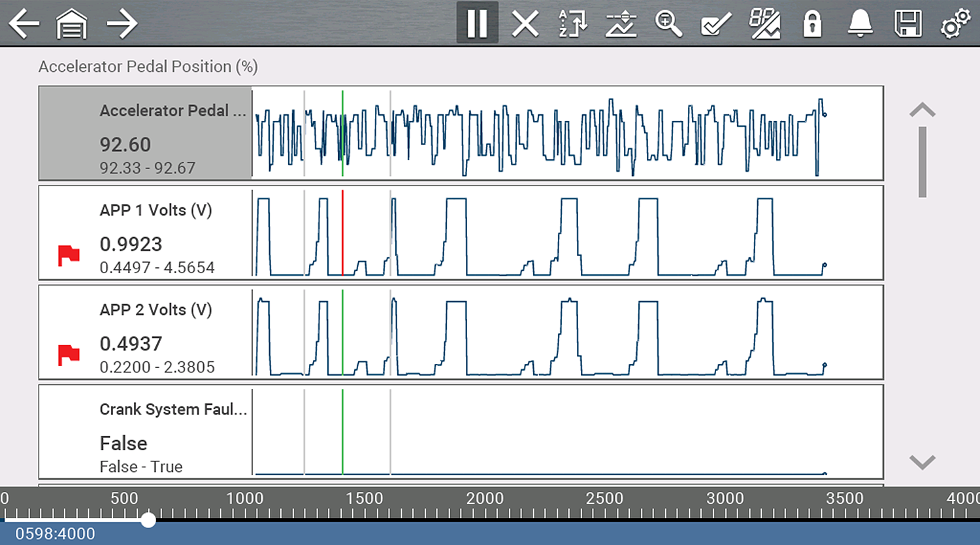Image resolution: width=980 pixels, height=545 pixels.
Task: Sort parameters alphabetically with A-Z icon
Action: tap(572, 24)
